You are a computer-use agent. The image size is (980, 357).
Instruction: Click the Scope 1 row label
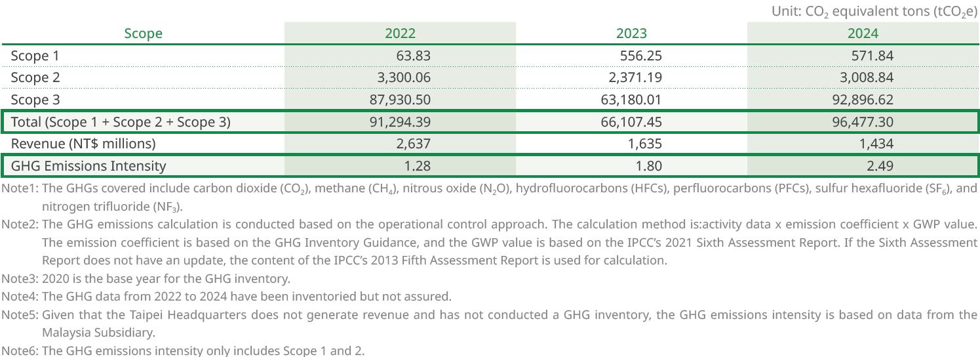tap(39, 56)
